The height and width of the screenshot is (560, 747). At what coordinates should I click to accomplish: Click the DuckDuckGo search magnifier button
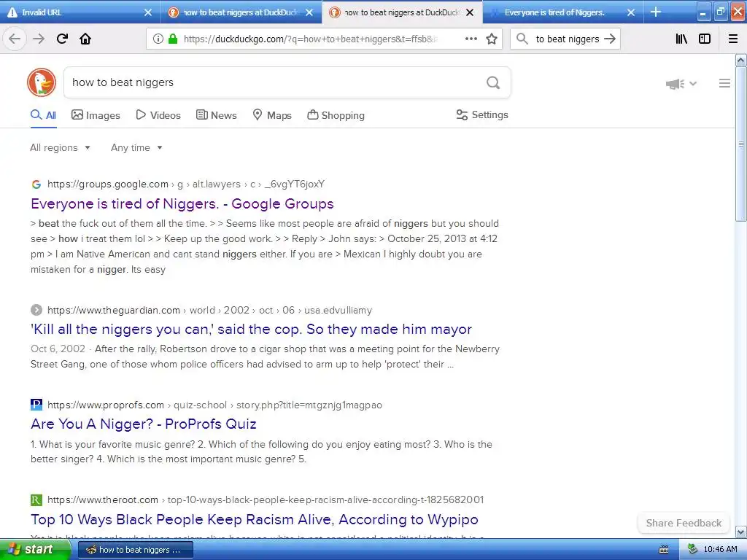[493, 83]
